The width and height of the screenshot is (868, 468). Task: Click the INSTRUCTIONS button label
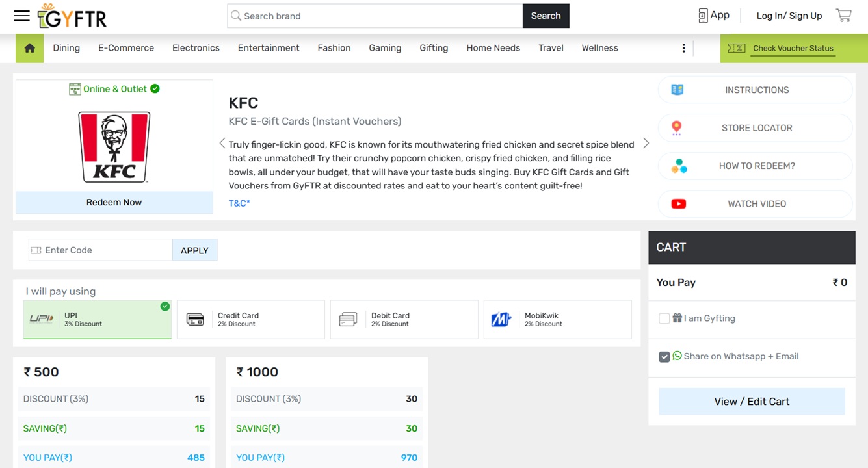click(757, 90)
